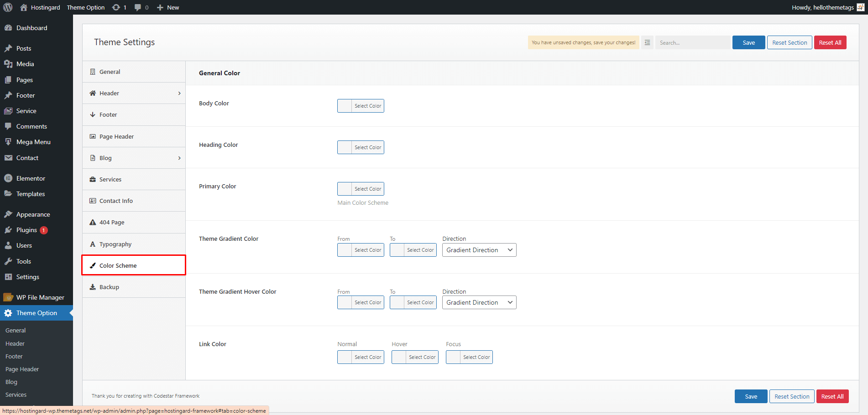The image size is (868, 415).
Task: Click the Elementor icon
Action: [x=8, y=178]
